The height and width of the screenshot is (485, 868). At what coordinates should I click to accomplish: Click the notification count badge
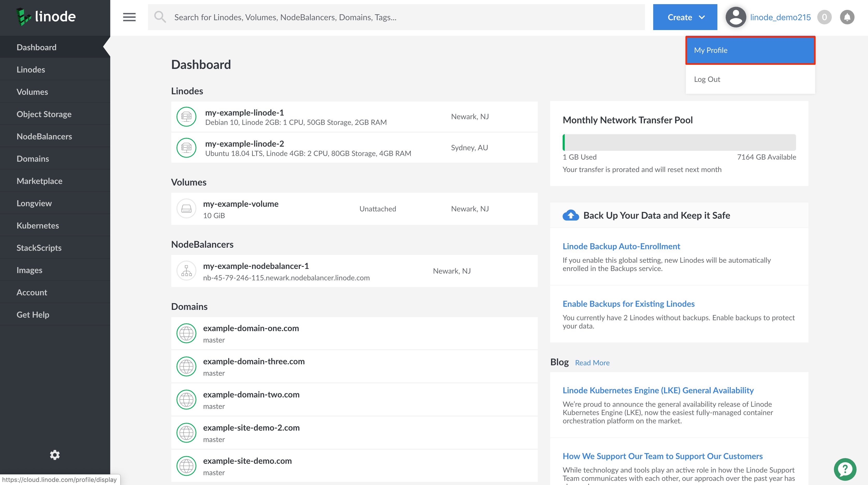pyautogui.click(x=824, y=17)
